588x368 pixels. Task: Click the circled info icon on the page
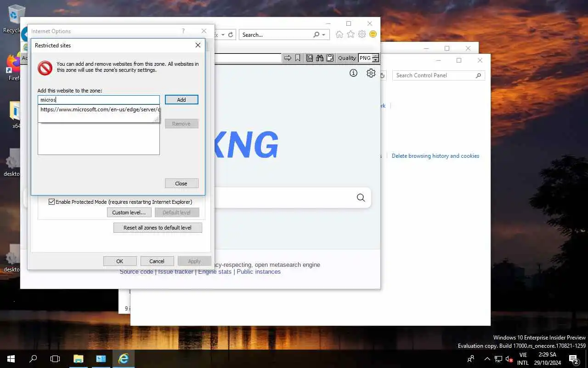[x=353, y=73]
